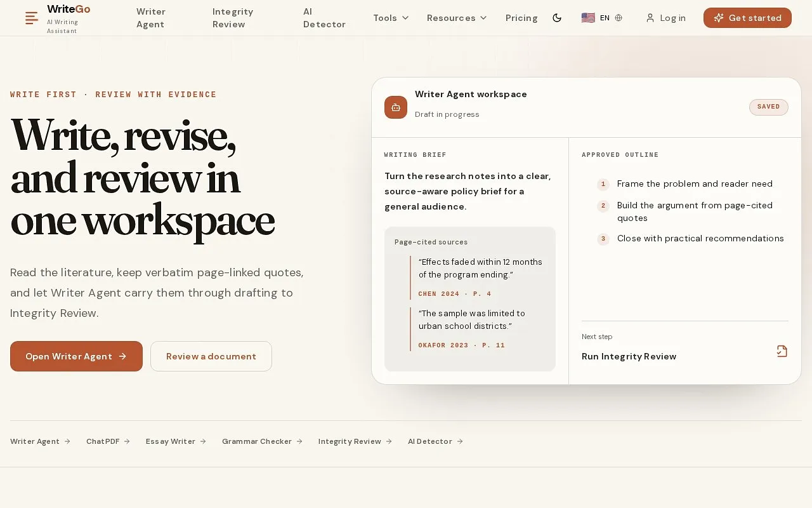Click the Log in link
The height and width of the screenshot is (508, 812).
665,18
